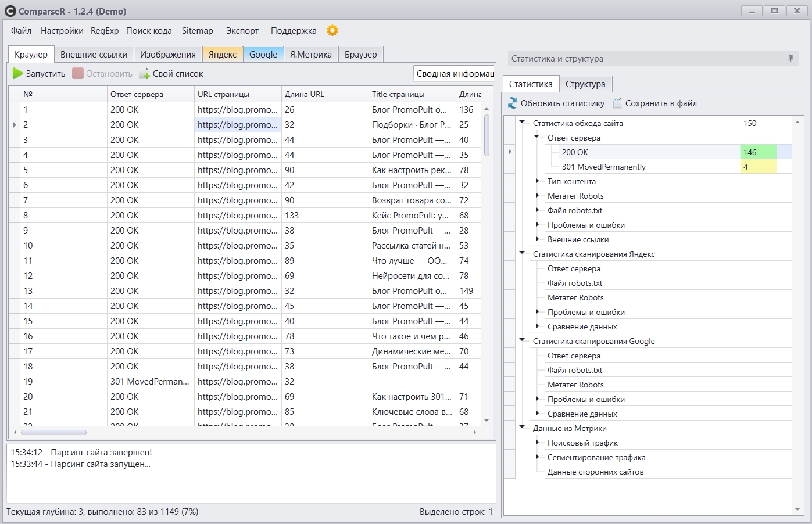Click the green Run (Запустить) play icon
Screen dimensions: 812x524
(18, 74)
